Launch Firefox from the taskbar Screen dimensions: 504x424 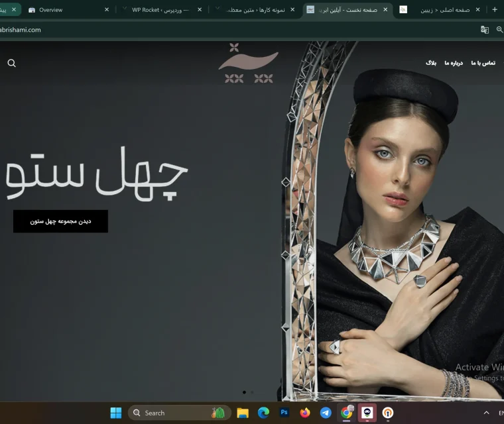pyautogui.click(x=305, y=413)
